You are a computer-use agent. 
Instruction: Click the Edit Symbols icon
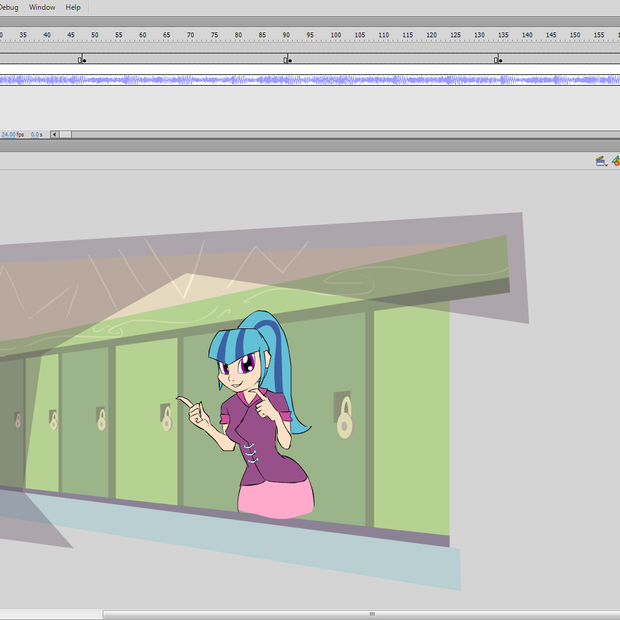(x=616, y=160)
